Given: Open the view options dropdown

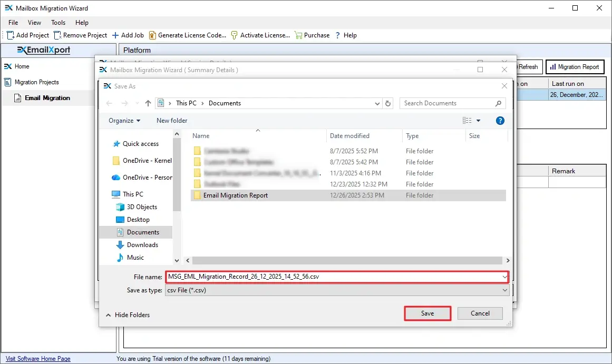Looking at the screenshot, I should point(478,121).
